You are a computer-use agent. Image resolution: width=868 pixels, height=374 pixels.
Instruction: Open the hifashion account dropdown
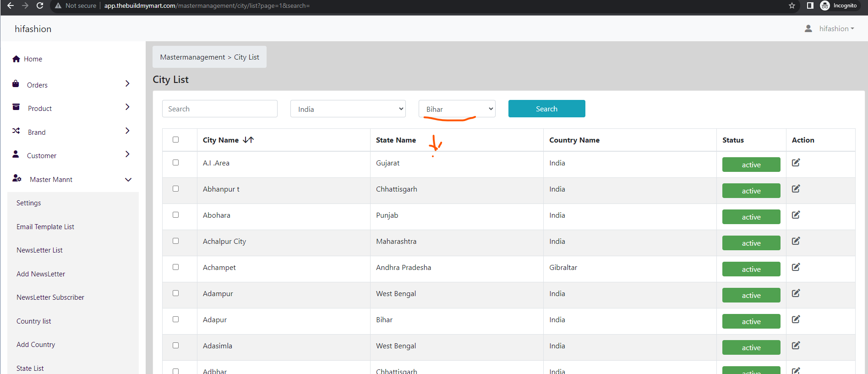[836, 28]
